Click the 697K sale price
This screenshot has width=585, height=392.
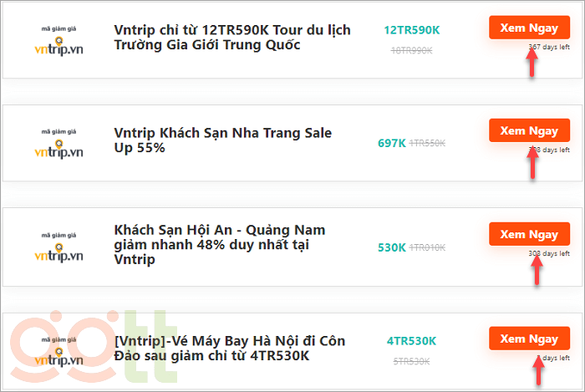pyautogui.click(x=391, y=143)
